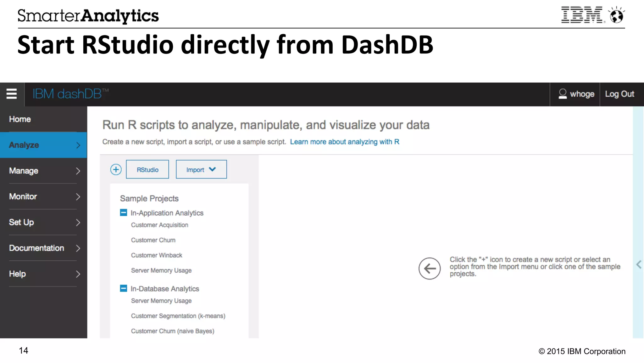The width and height of the screenshot is (644, 363).
Task: Click the Sample Projects heading
Action: click(149, 199)
